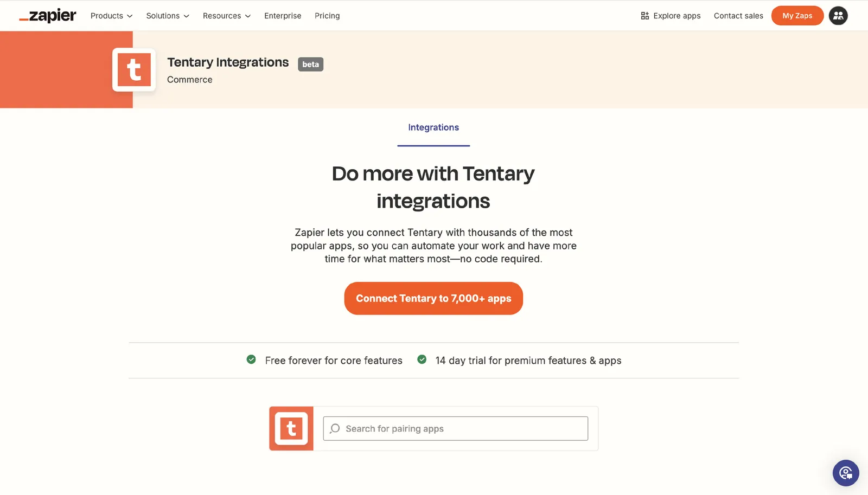The height and width of the screenshot is (495, 868).
Task: Expand the Solutions dropdown menu
Action: point(168,16)
